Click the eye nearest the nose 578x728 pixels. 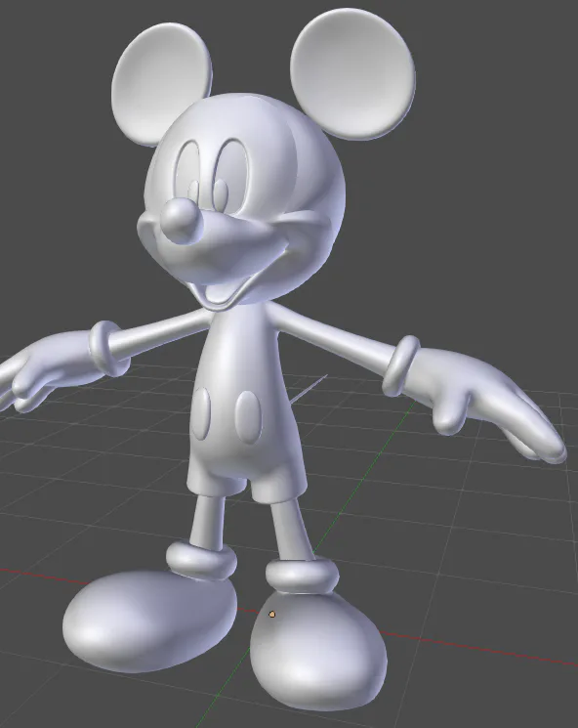pos(189,172)
